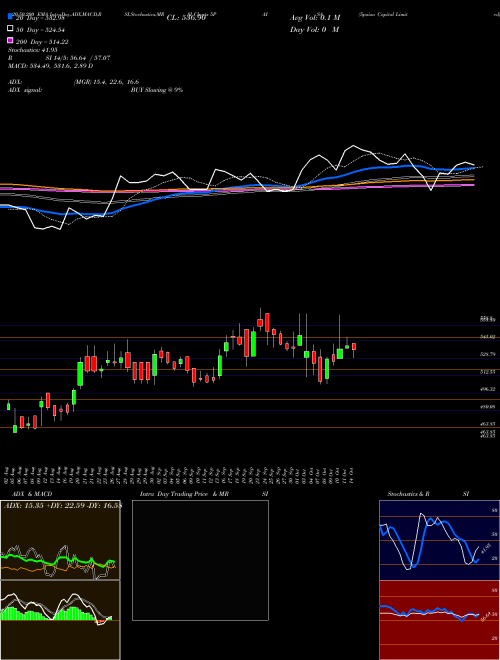Click the empty Intra Day Trading Price panel
The height and width of the screenshot is (660, 500).
coord(200,560)
